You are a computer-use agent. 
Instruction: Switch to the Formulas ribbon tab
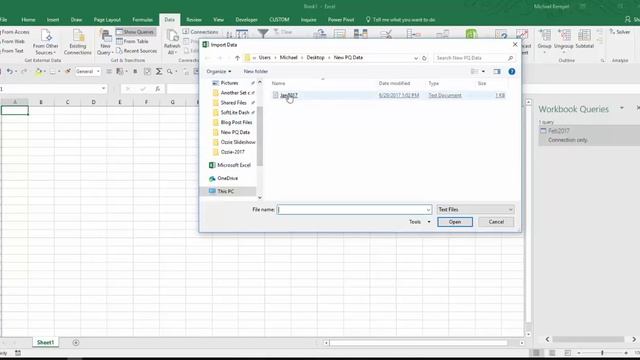pos(142,20)
